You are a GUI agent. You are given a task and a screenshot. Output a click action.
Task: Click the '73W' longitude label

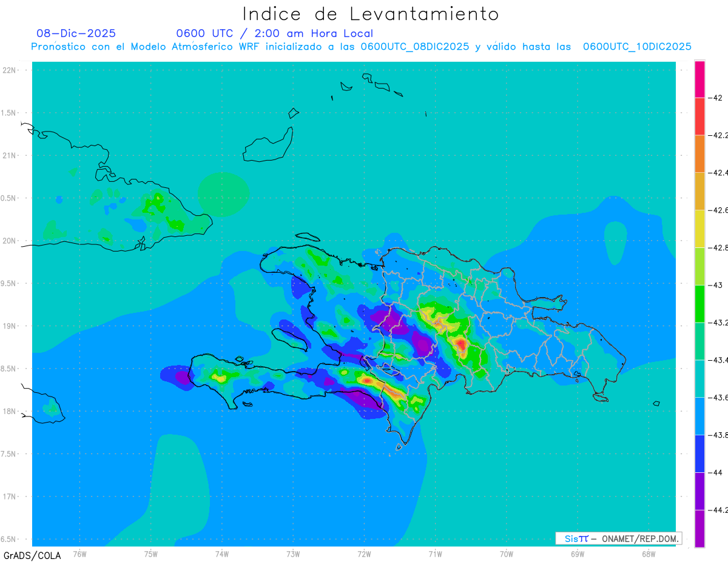coord(293,554)
